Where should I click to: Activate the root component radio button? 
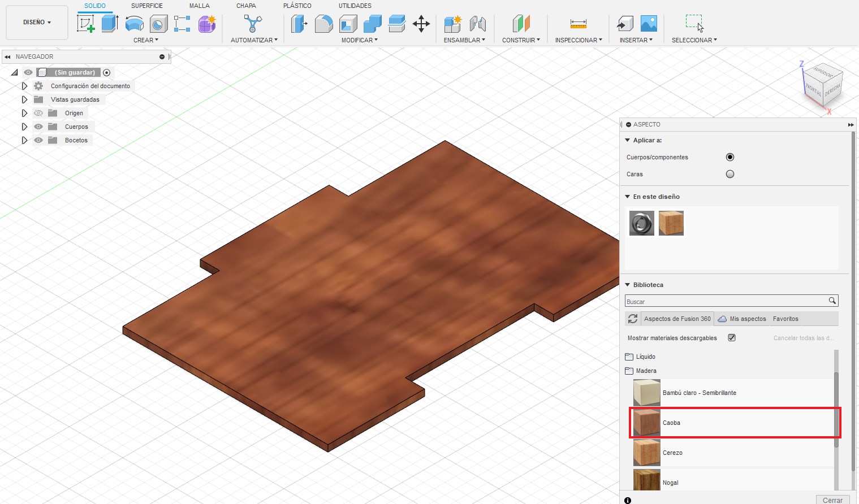[x=106, y=72]
